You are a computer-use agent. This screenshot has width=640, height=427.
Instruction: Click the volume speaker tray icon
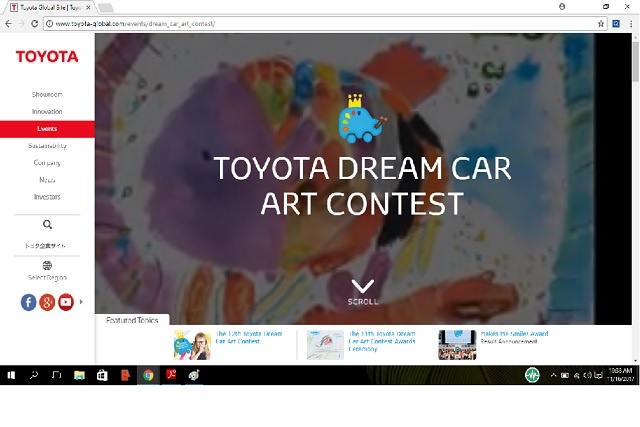click(587, 375)
